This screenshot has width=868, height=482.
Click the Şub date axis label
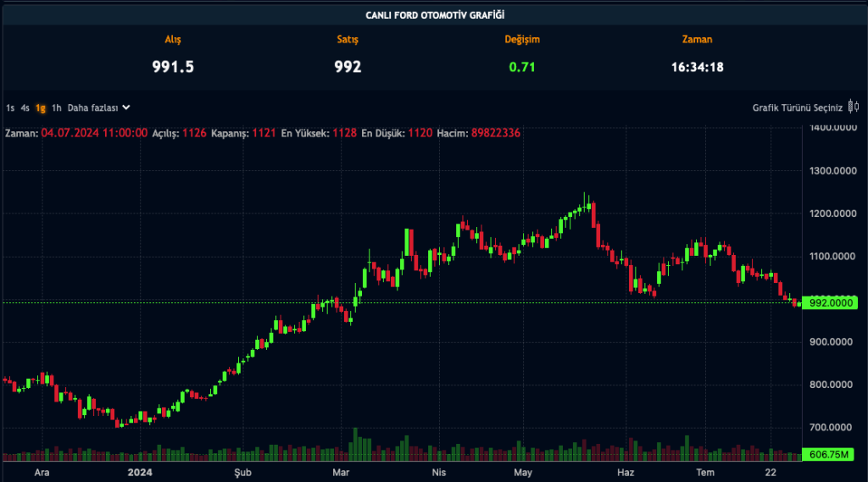[242, 472]
